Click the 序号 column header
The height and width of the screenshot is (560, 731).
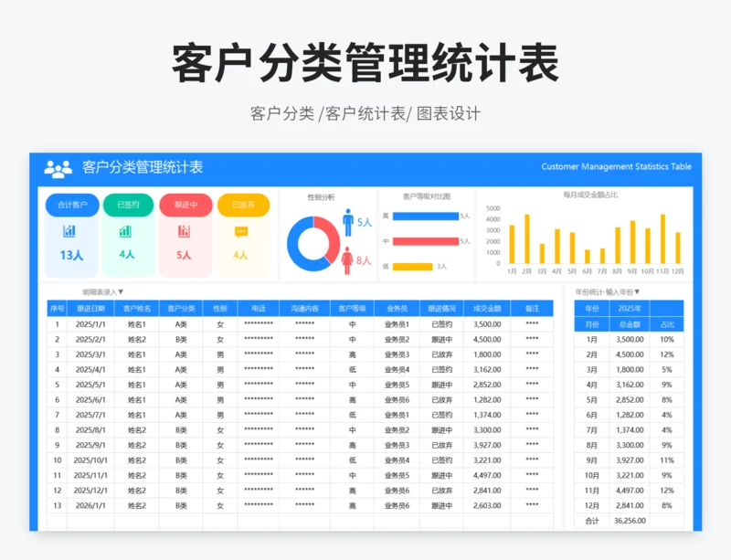(58, 309)
